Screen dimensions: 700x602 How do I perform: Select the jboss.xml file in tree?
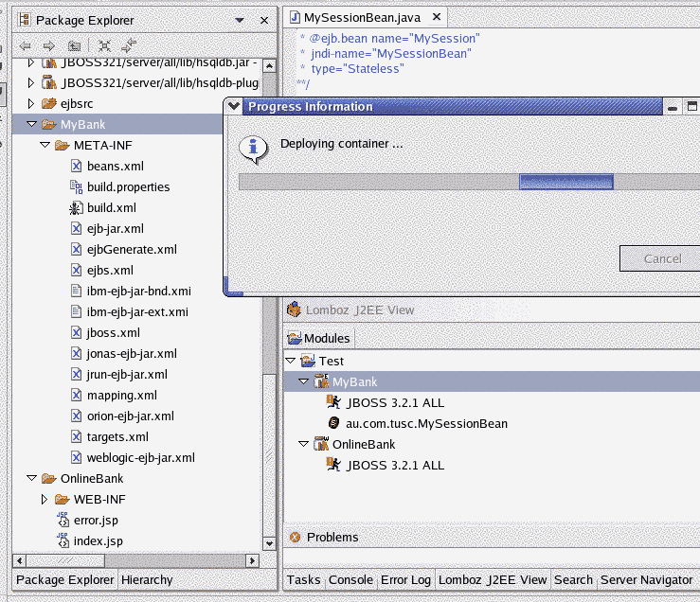113,333
